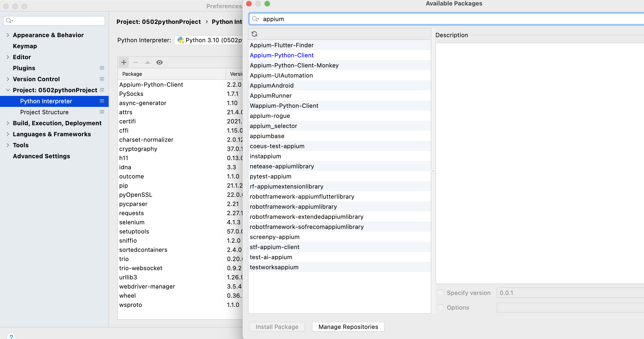Toggle show early releases eye icon
Screen dimensions: 644x339
coord(160,62)
